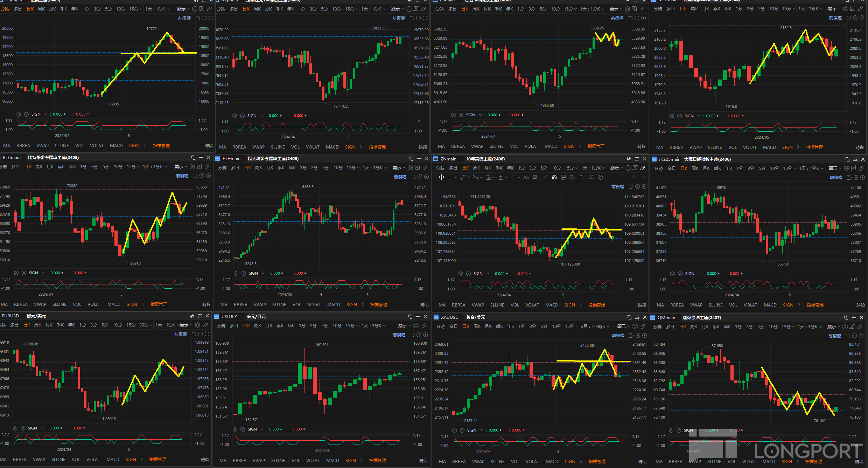Open the 顯示 dropdown in NK225main panel

pyautogui.click(x=835, y=168)
